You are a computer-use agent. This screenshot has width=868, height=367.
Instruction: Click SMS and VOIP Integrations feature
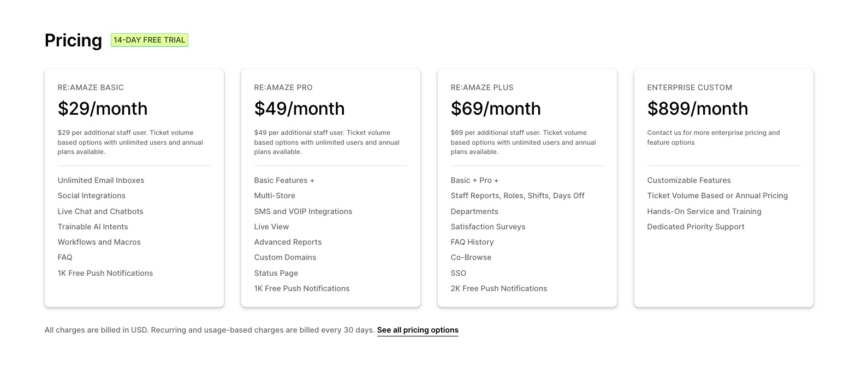[303, 211]
